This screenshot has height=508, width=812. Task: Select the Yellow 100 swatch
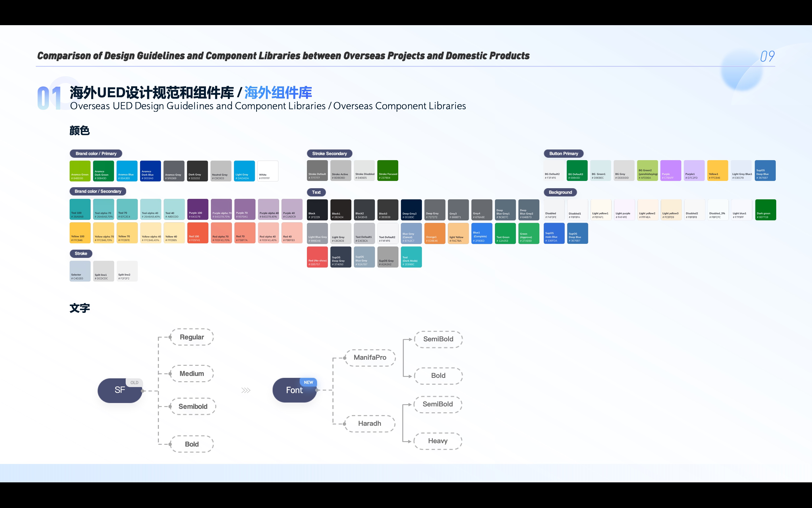[80, 233]
